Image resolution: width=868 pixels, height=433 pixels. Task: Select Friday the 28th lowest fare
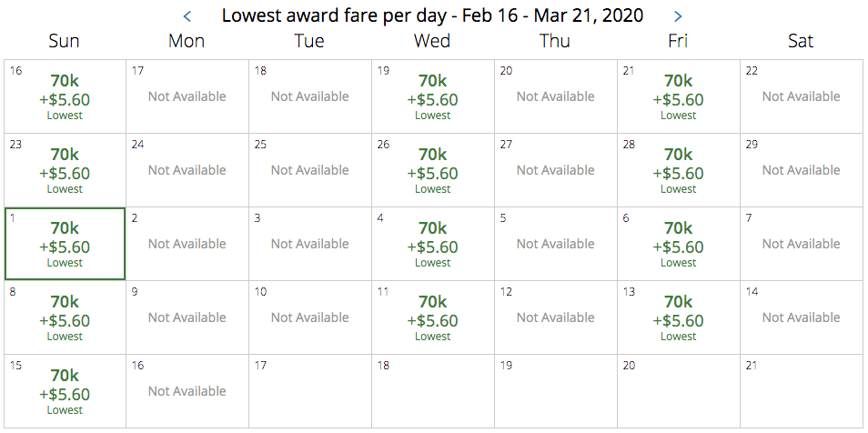click(x=678, y=170)
